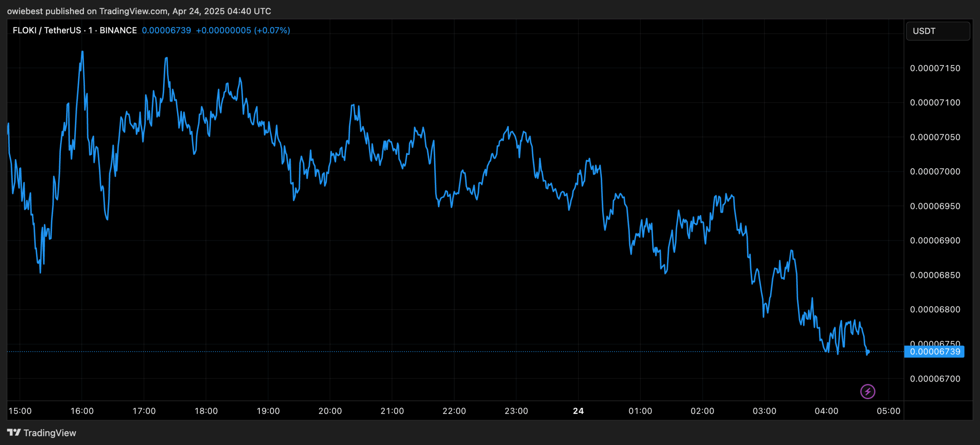Click the 04:00 time axis label
Viewport: 980px width, 445px height.
pos(826,411)
